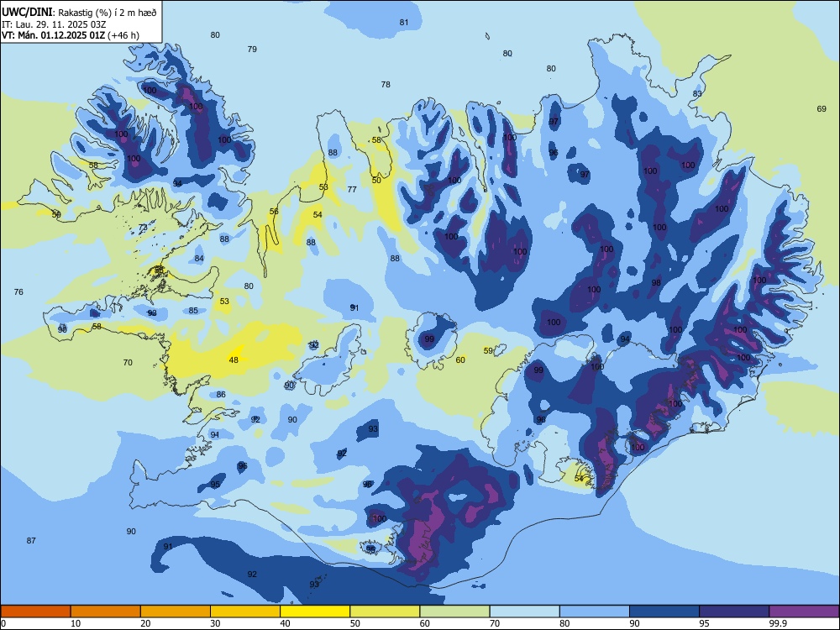Viewport: 840px width, 630px height.
Task: Click the orange 10–20 legend swatch
Action: [x=106, y=612]
